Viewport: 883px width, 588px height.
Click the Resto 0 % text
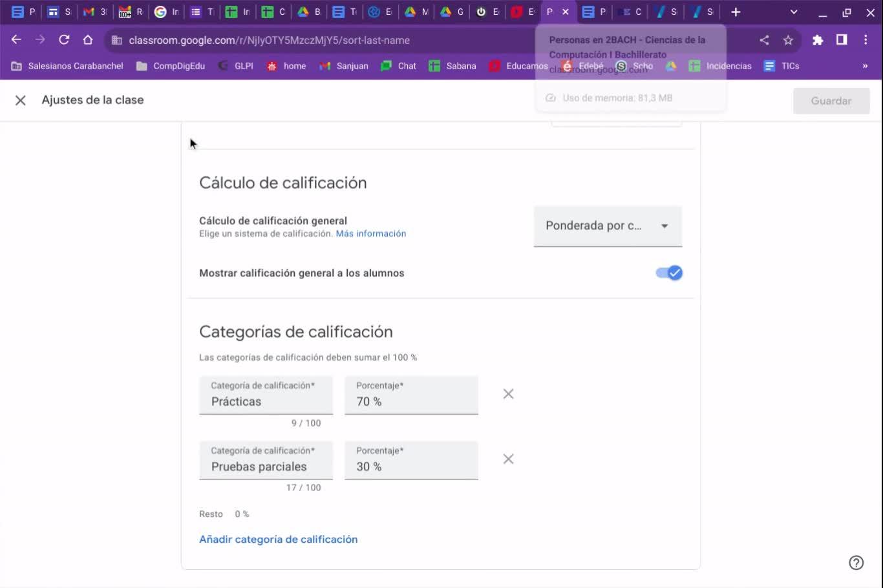pos(224,514)
